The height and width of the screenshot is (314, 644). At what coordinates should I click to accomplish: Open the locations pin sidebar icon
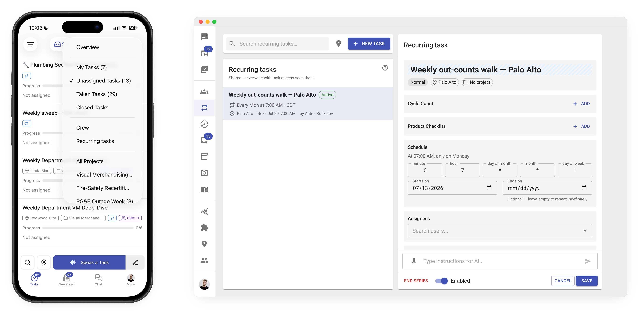[x=204, y=244]
